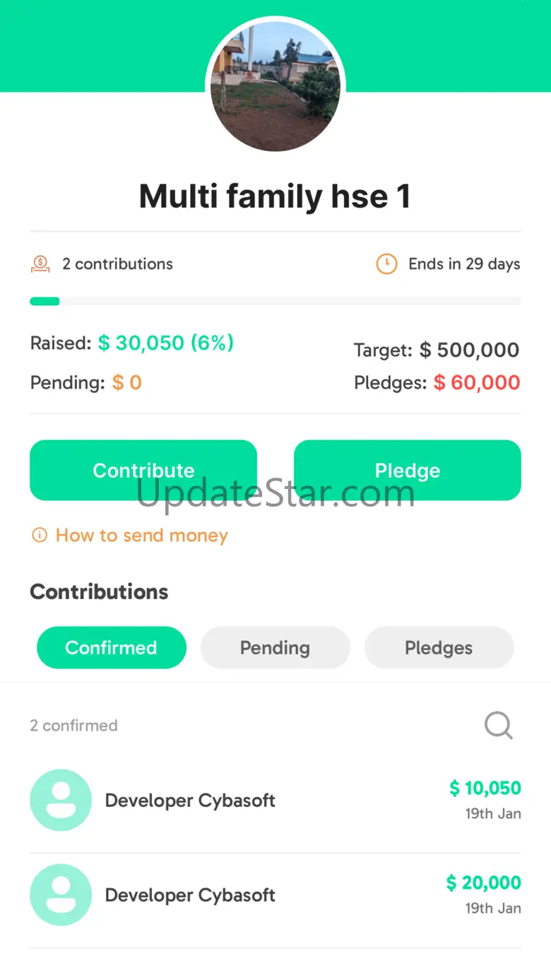Tap avatar icon of the $20,000 contributor
551x980 pixels.
(x=61, y=895)
